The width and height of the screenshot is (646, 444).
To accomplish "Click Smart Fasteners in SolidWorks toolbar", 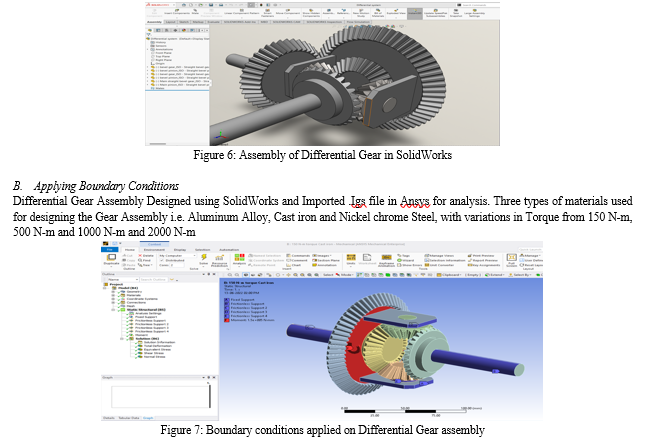I will point(267,12).
